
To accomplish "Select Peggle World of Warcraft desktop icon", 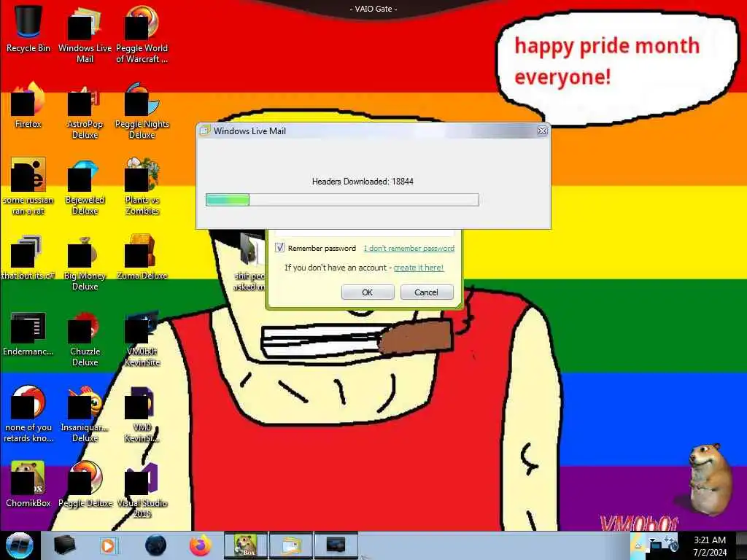I will point(142,34).
